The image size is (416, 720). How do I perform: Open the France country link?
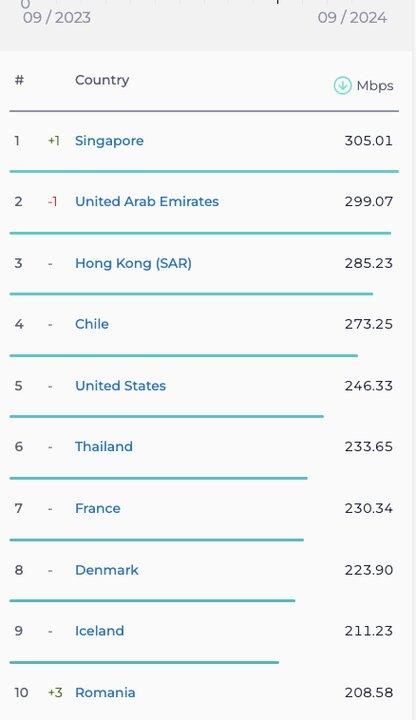click(98, 508)
